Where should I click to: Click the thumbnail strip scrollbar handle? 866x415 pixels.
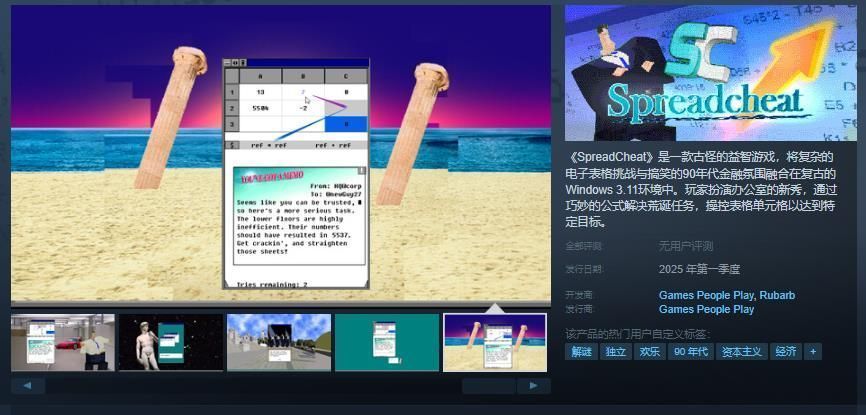coord(489,386)
